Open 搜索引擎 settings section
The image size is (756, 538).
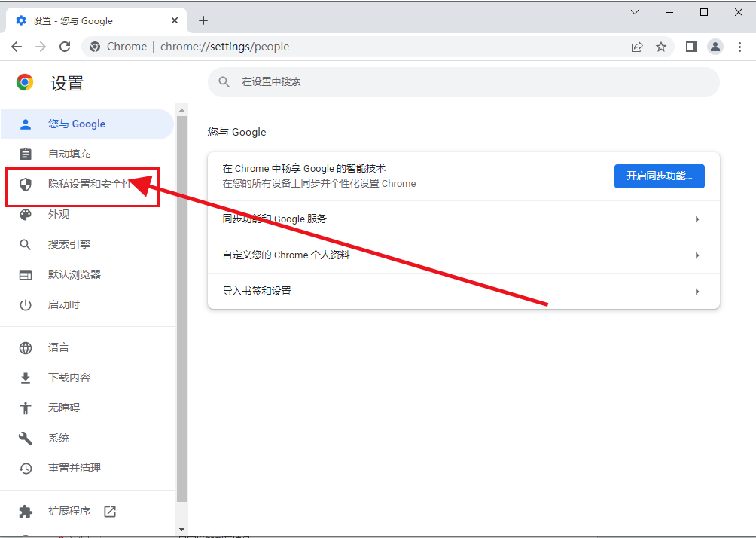(87, 244)
